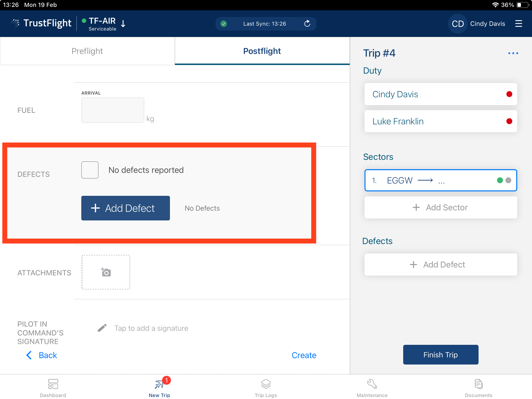Select the EGGW sector entry
The image size is (532, 399).
point(440,180)
